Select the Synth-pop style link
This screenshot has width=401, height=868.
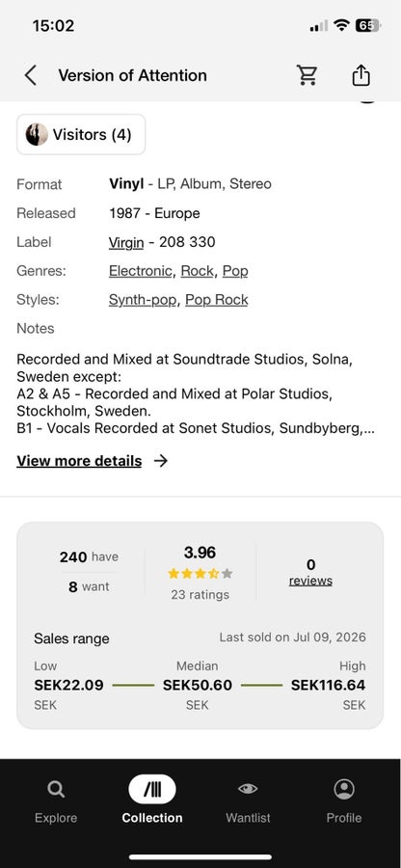tap(142, 300)
